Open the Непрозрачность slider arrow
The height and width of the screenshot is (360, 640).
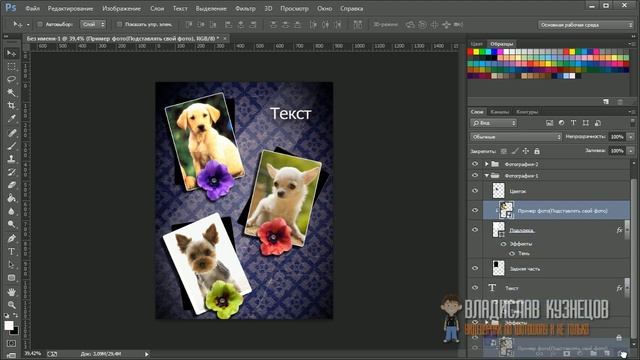click(x=631, y=137)
